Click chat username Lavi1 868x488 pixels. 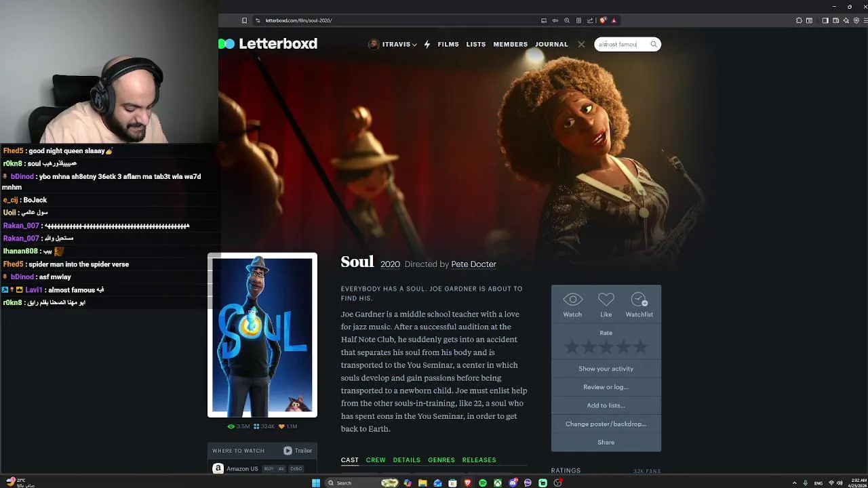[34, 290]
